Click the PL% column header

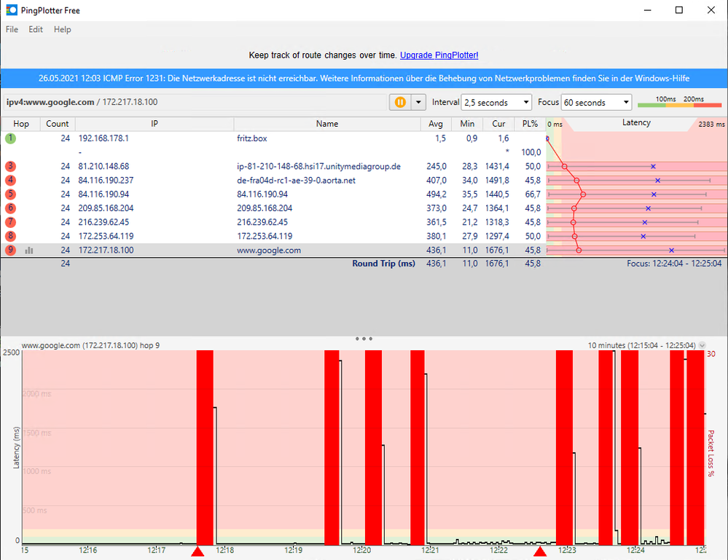530,124
